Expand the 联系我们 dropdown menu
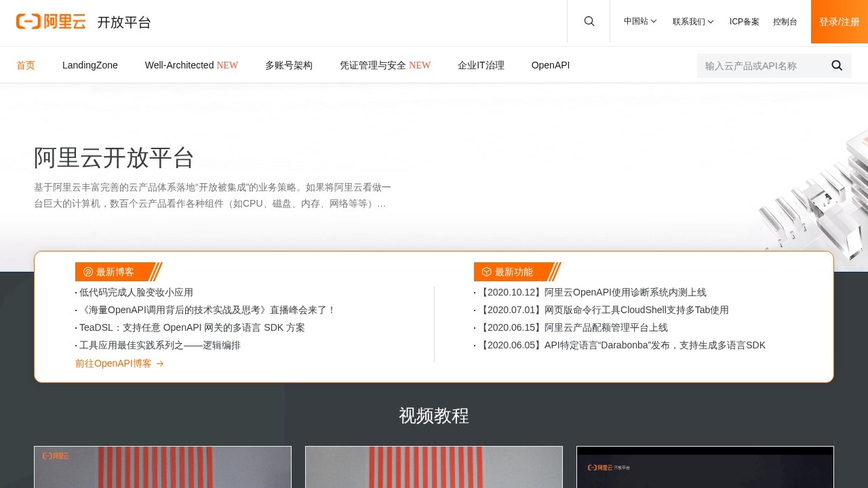Screen dimensions: 868x488 coord(693,22)
